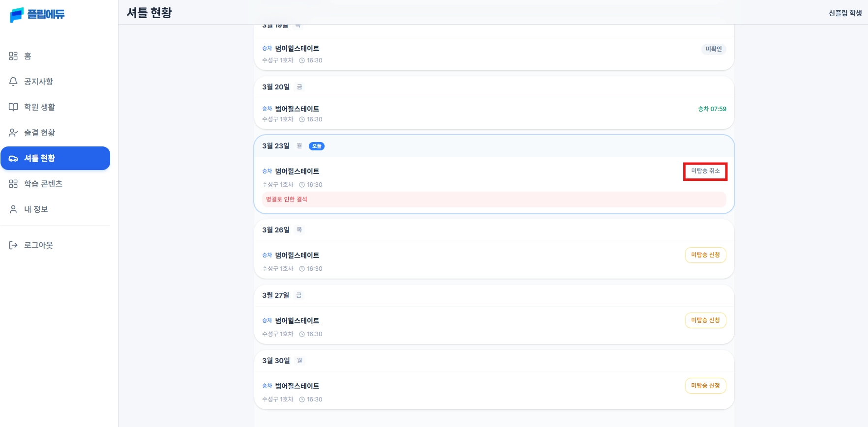
Task: Click 범어힐스테이트 under 3월 30일
Action: tap(297, 386)
